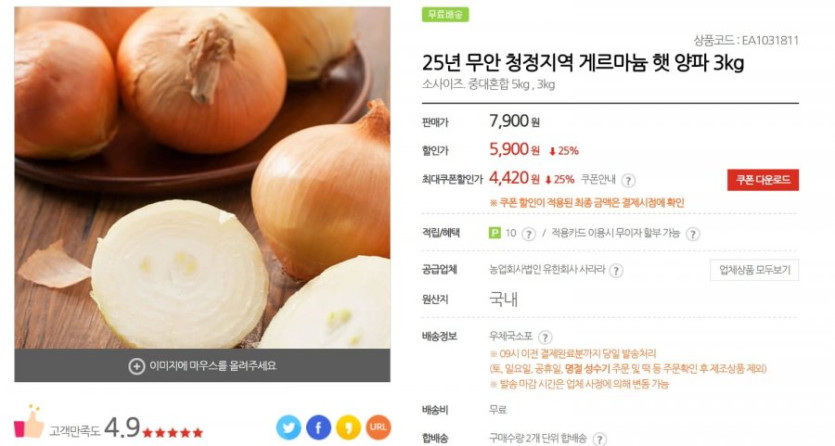
Task: Open the coupon guide help question mark
Action: point(628,180)
